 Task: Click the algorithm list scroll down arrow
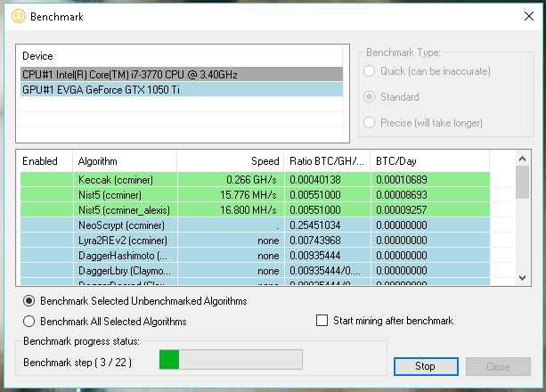click(522, 278)
